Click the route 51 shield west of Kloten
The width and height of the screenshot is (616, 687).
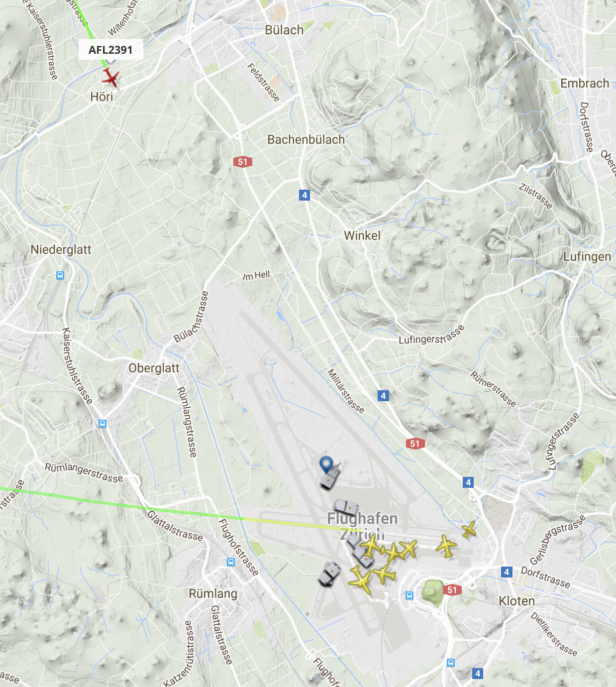(452, 590)
